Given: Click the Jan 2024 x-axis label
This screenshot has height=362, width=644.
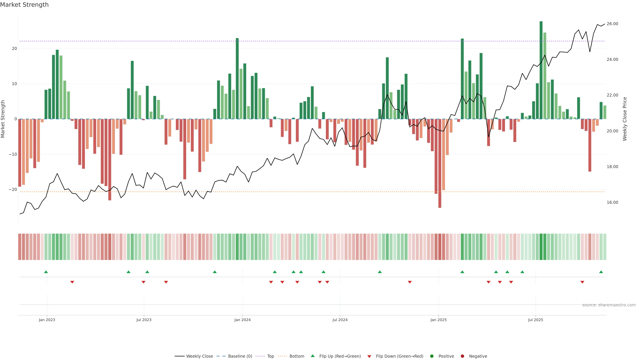Looking at the screenshot, I should (242, 320).
